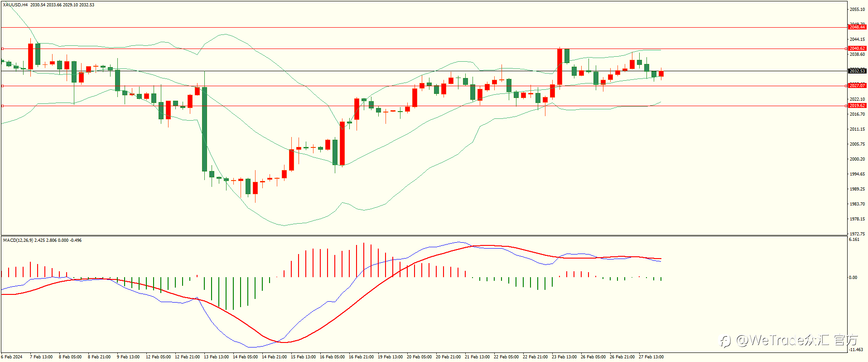Select the red 2027.07 price level label

(x=857, y=86)
